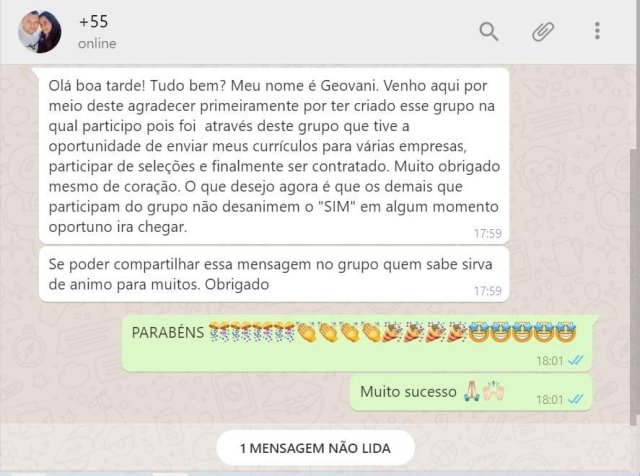This screenshot has width=640, height=476.
Task: Open search in conversation magnifier icon
Action: (x=489, y=31)
